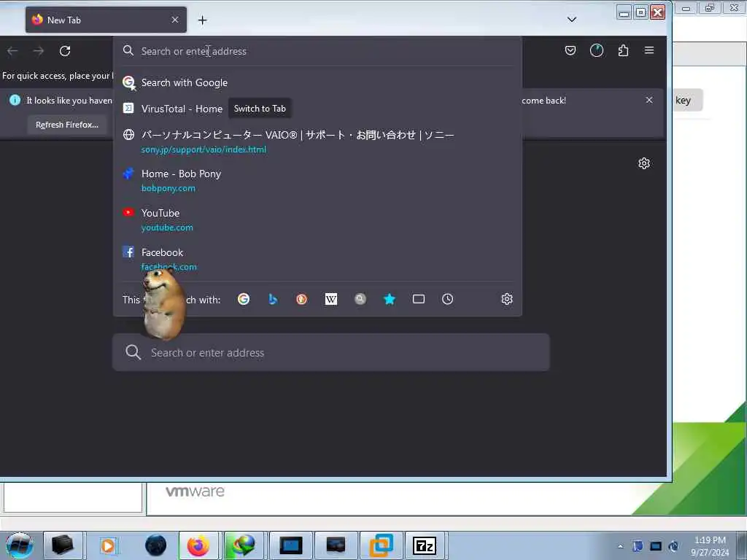Click the info icon in notification bar
The height and width of the screenshot is (560, 747).
[x=15, y=100]
